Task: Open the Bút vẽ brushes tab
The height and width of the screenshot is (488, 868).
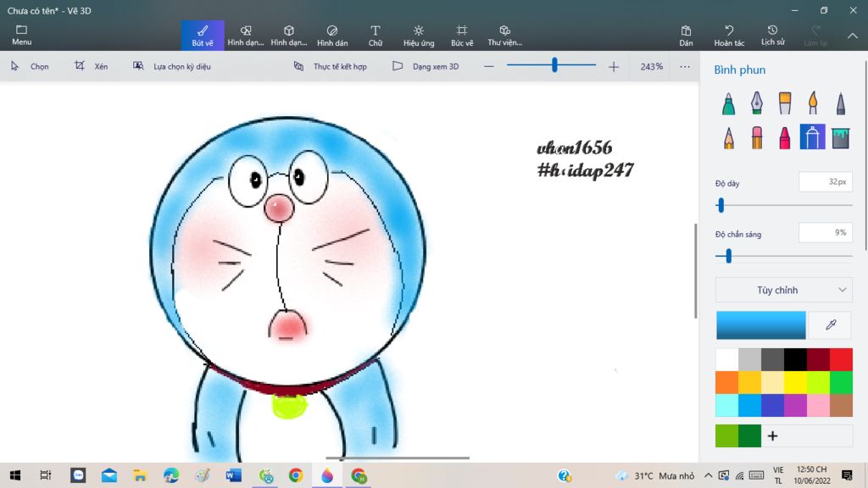Action: [x=203, y=35]
